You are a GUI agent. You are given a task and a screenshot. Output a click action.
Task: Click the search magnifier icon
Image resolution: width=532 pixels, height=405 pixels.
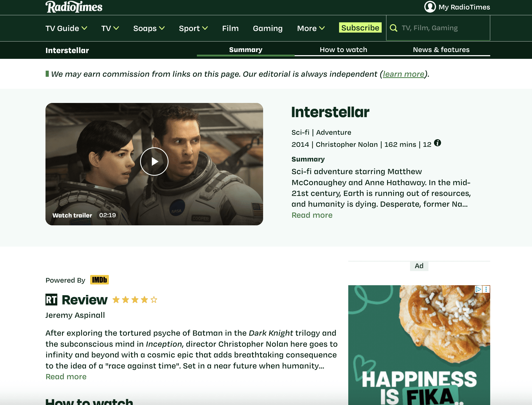[x=393, y=28]
